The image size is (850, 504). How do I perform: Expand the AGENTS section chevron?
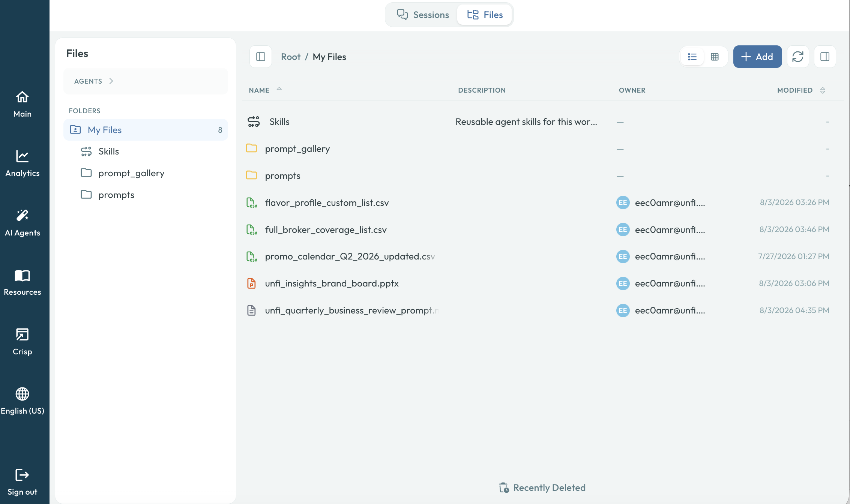click(x=111, y=81)
